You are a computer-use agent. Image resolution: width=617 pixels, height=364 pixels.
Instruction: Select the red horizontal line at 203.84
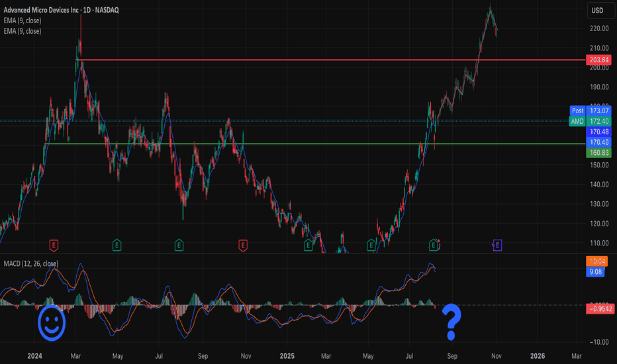[330, 60]
